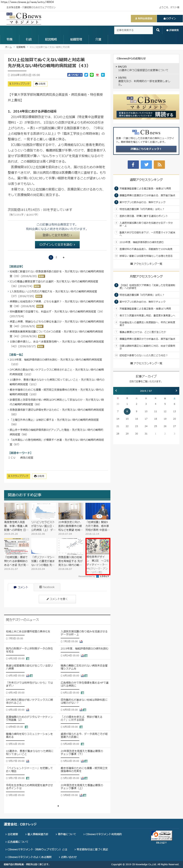Share article via Twitter icon near the date
The width and height of the screenshot is (183, 868).
coord(86,75)
